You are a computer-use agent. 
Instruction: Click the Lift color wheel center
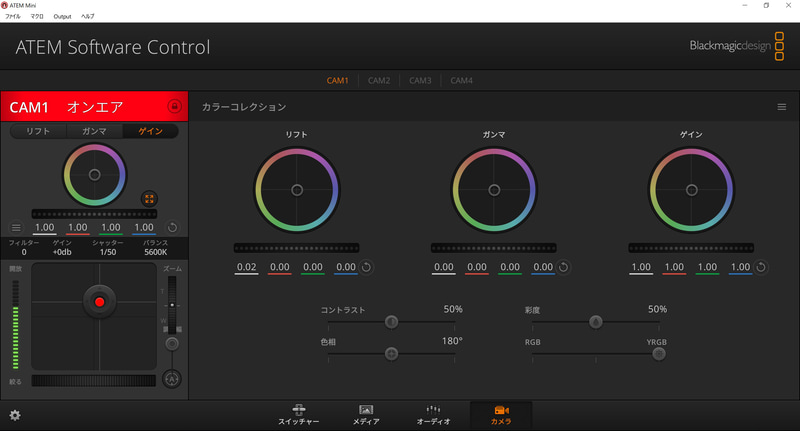[x=297, y=190]
